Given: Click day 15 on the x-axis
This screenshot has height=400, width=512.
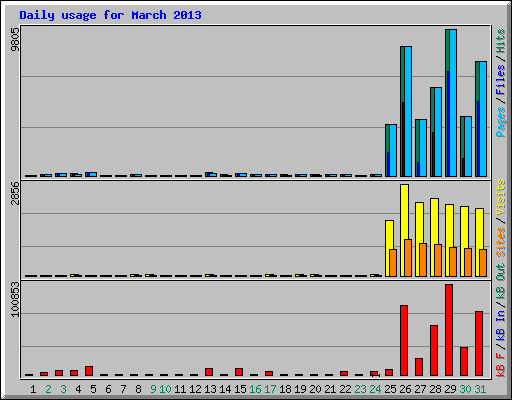Looking at the screenshot, I should [x=240, y=389].
